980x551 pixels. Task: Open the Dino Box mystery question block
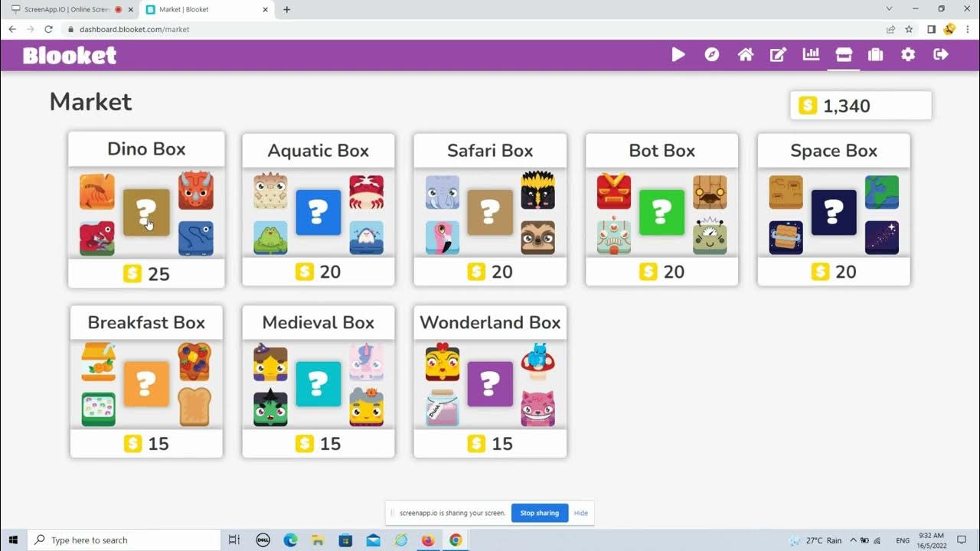click(146, 212)
